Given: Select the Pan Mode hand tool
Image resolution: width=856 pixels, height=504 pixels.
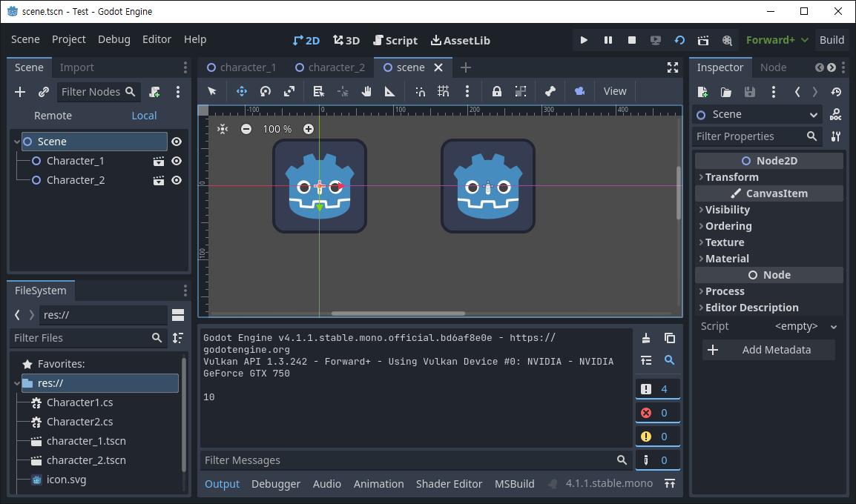Looking at the screenshot, I should 366,91.
